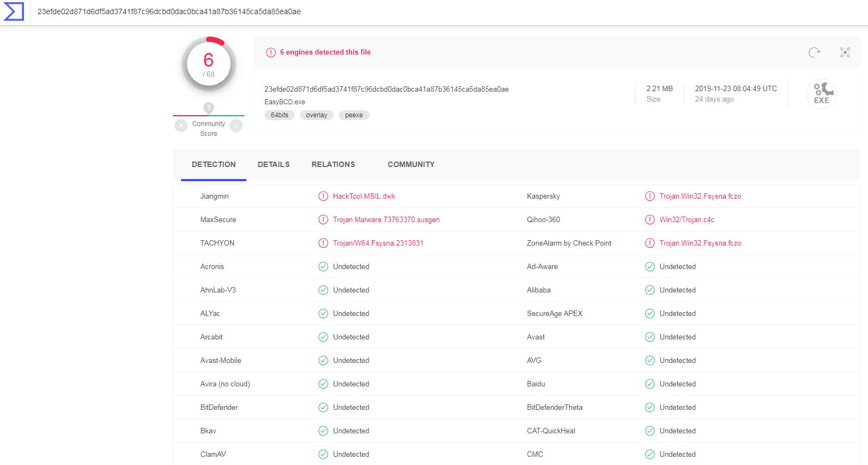The height and width of the screenshot is (465, 868).
Task: Click the community score bar
Action: (209, 116)
